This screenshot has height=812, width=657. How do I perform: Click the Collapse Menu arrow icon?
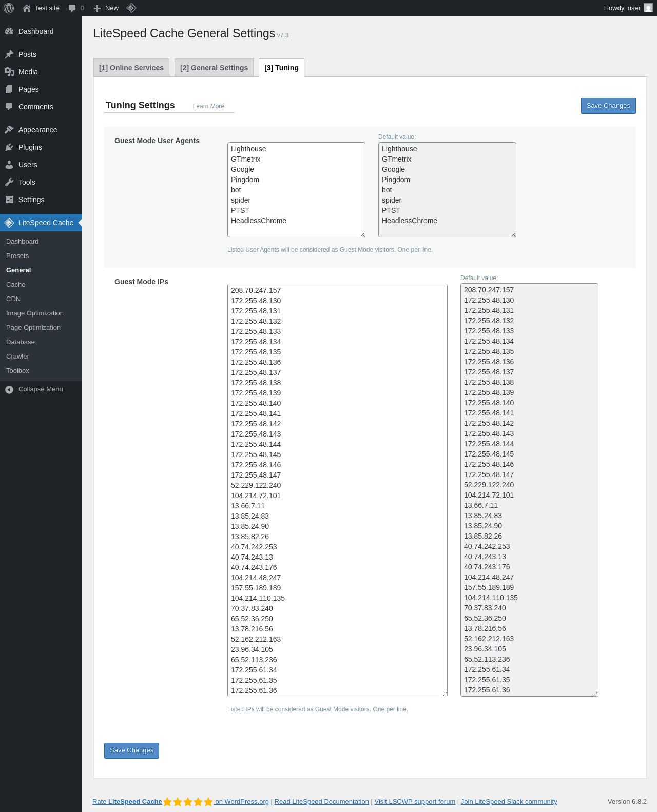9,389
